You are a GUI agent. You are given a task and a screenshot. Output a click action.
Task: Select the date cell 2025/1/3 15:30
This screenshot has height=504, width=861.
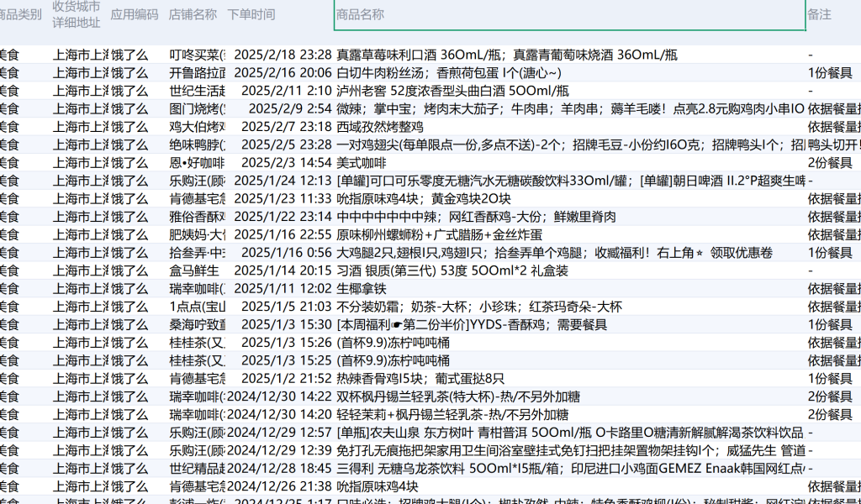[x=287, y=325]
